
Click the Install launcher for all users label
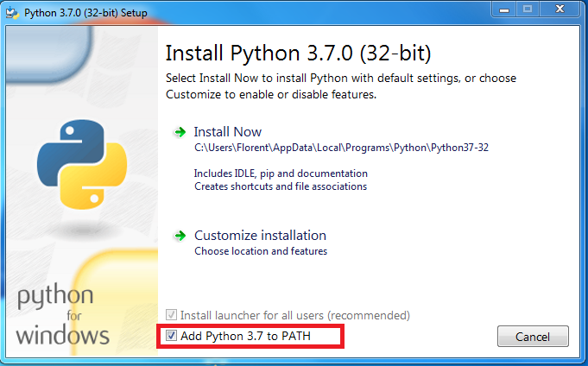point(295,315)
